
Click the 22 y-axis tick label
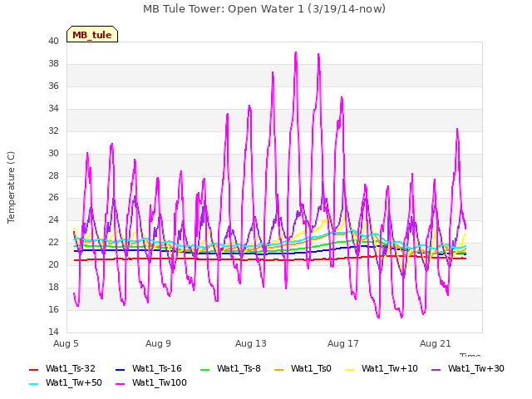pos(53,242)
